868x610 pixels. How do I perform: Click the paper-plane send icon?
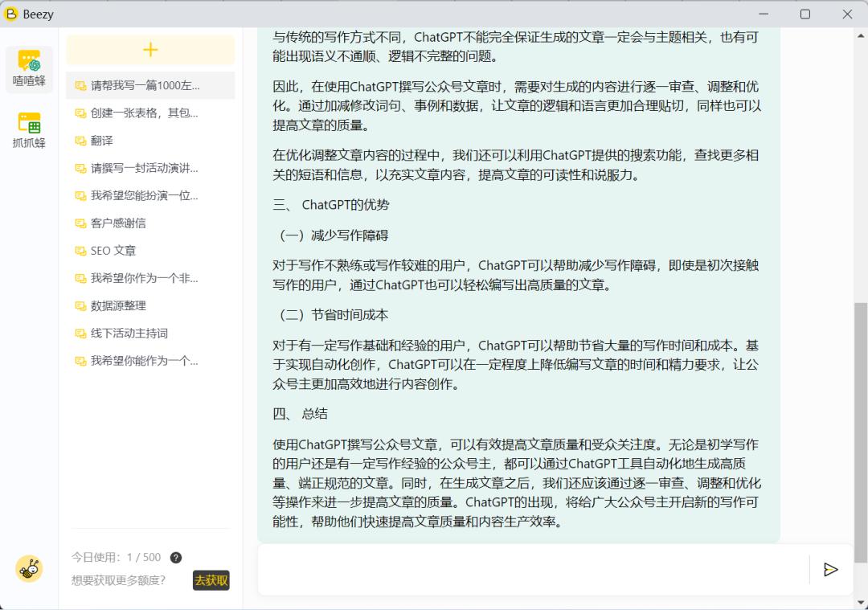coord(832,570)
